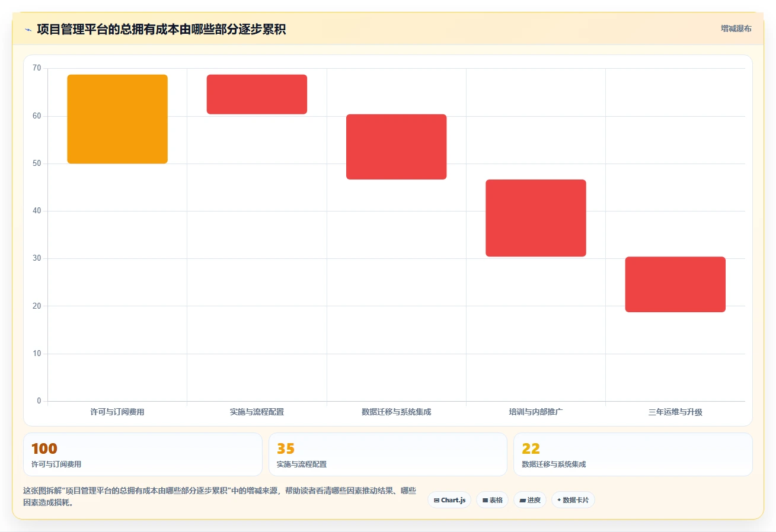This screenshot has height=532, width=776.
Task: Select the Chart.js tag chip
Action: point(449,500)
